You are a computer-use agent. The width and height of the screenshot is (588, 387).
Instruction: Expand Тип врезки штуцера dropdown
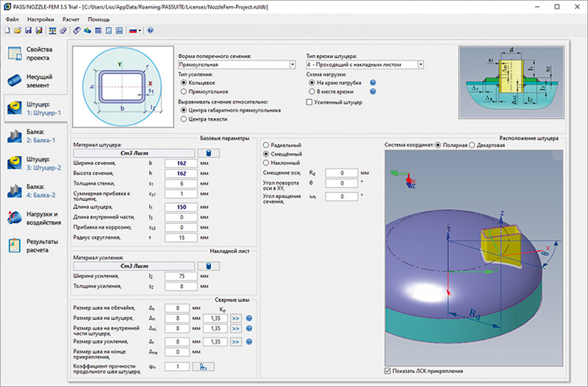click(420, 65)
